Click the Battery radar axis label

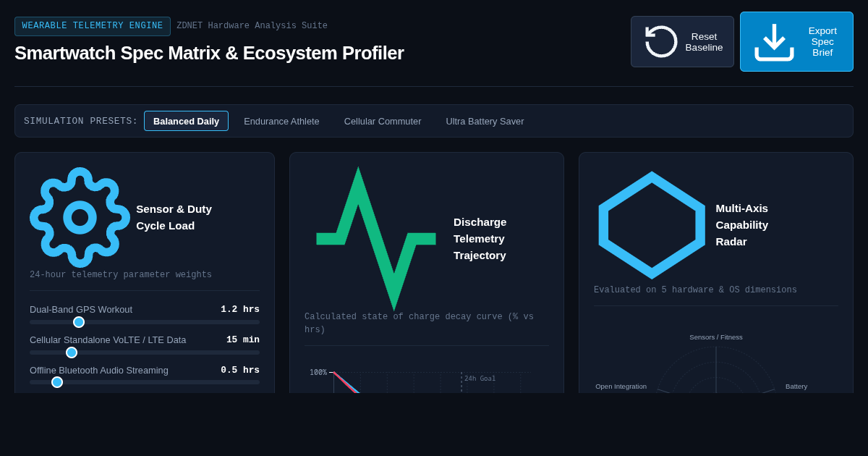796,387
